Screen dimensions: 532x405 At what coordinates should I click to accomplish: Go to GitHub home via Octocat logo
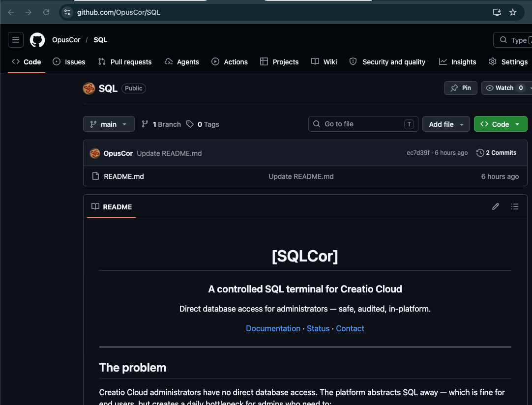point(37,40)
